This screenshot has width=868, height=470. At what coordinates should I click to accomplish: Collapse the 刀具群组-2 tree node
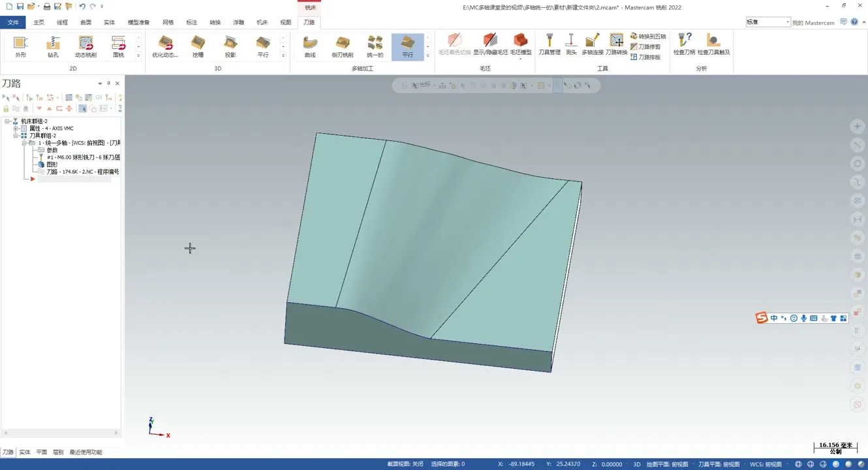[16, 136]
